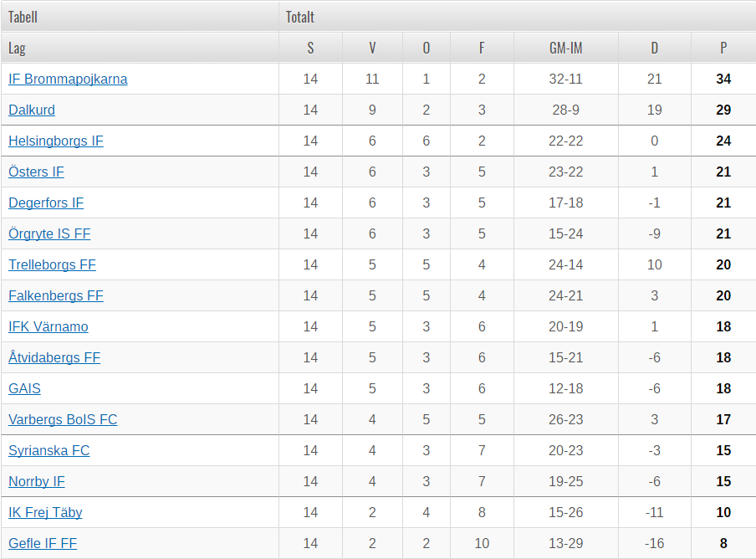756x559 pixels.
Task: Open the Gefle IF FF team link
Action: pos(43,543)
